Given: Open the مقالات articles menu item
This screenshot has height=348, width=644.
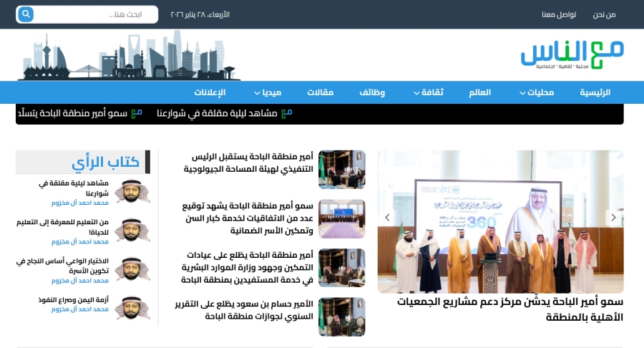Looking at the screenshot, I should pyautogui.click(x=320, y=92).
